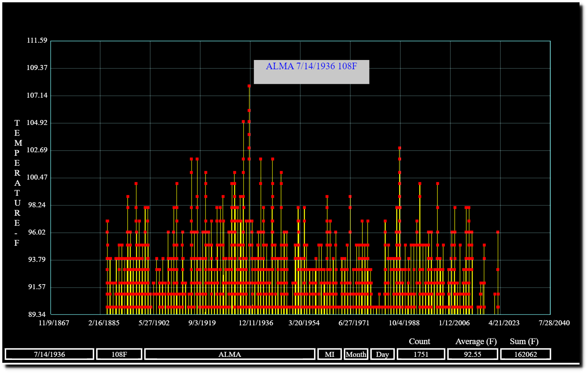Click y-axis label 89.34
588x373 pixels.
point(37,315)
